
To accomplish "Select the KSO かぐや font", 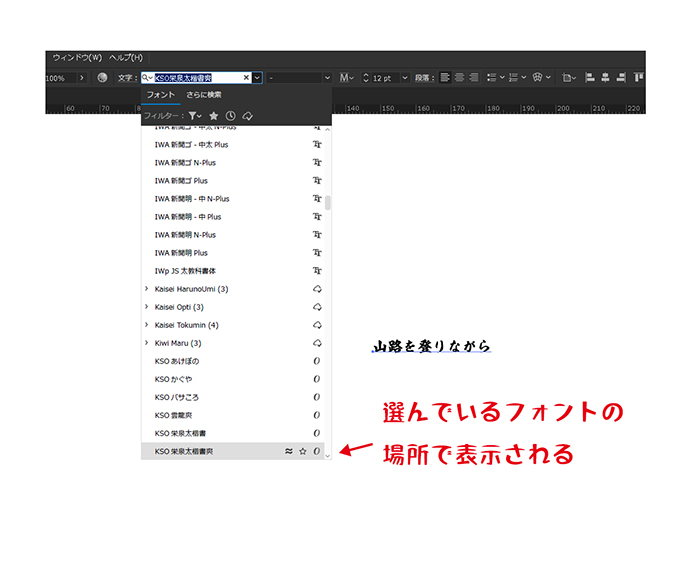I will click(x=176, y=379).
